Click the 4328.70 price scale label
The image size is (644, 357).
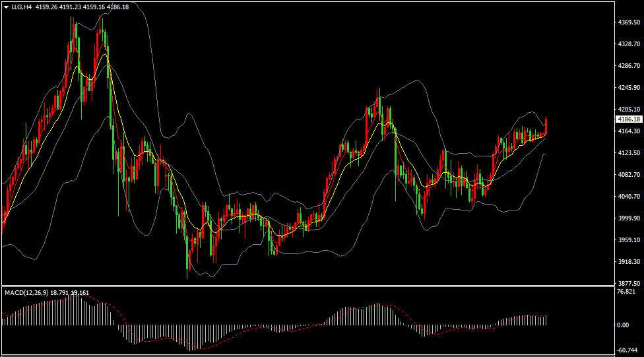(629, 44)
